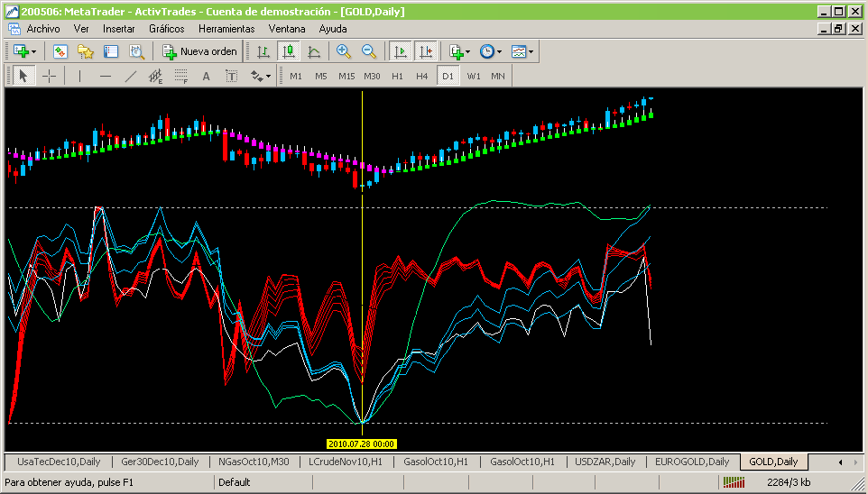Click the Zoom Out magnifier icon
Viewport: 868px width, 494px height.
point(368,51)
